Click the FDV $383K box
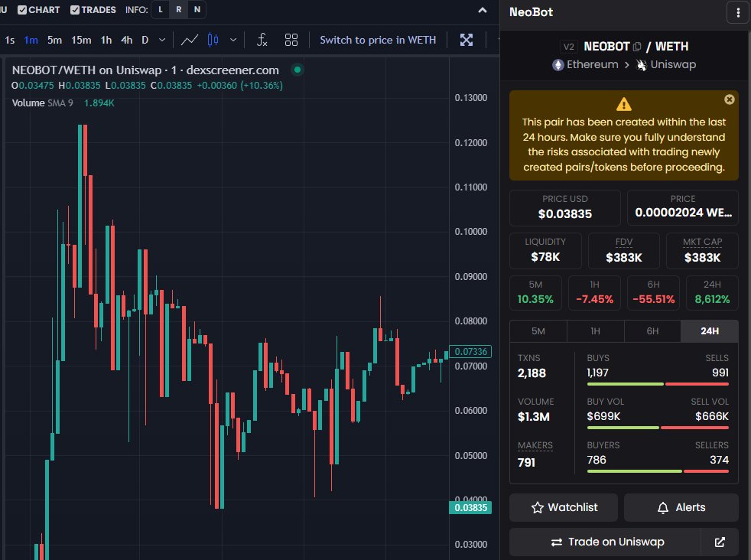The width and height of the screenshot is (751, 560). [x=623, y=250]
